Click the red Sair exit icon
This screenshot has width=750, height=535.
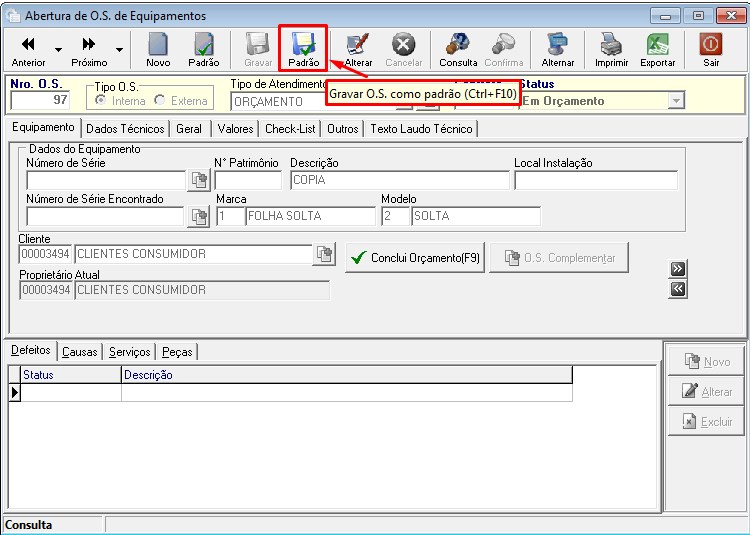(x=711, y=45)
